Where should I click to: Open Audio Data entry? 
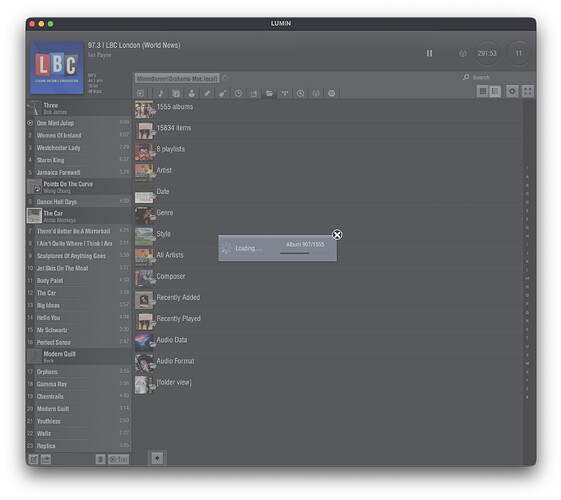point(328,342)
